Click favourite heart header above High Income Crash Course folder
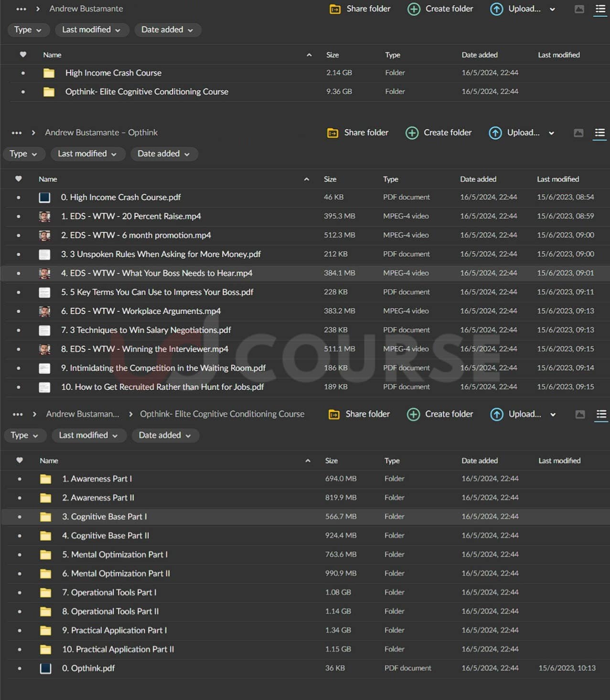The width and height of the screenshot is (610, 700). pyautogui.click(x=23, y=55)
